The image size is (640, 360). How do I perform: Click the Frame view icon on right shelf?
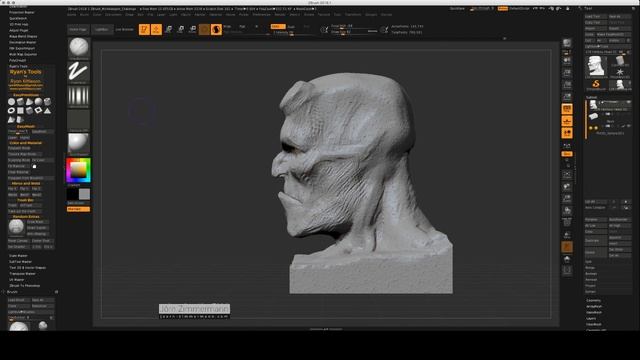pos(567,175)
